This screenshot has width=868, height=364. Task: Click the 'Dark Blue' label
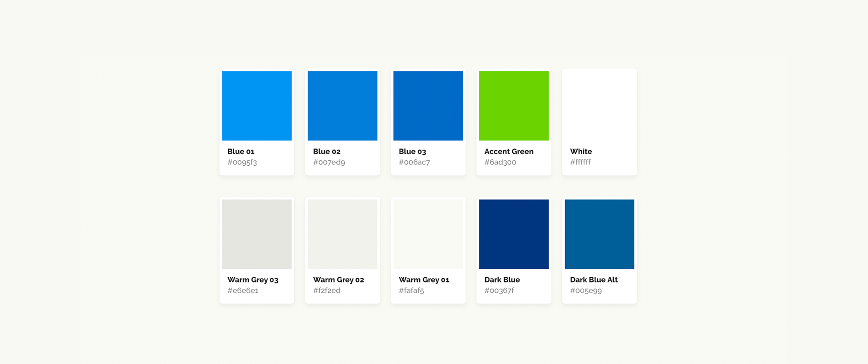pyautogui.click(x=502, y=280)
